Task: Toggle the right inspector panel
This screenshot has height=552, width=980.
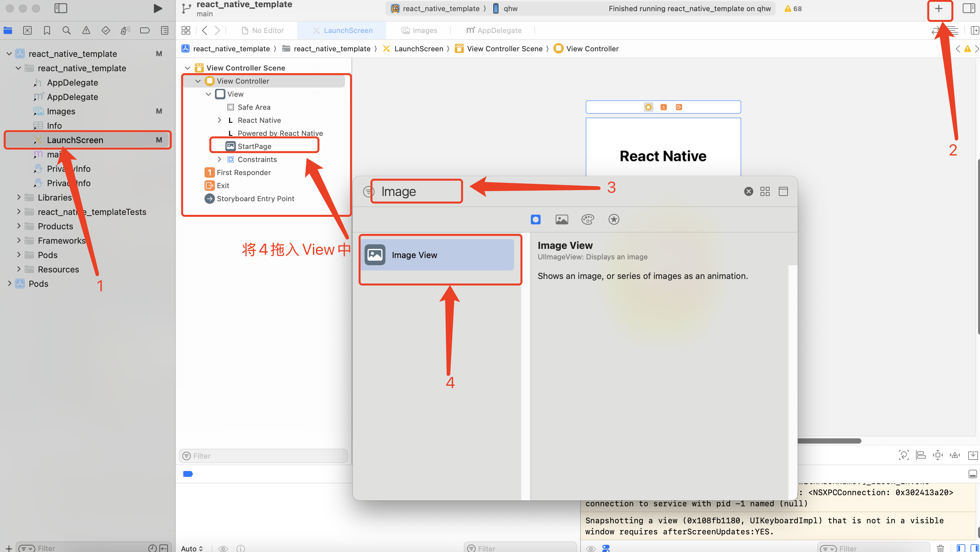Action: [968, 8]
